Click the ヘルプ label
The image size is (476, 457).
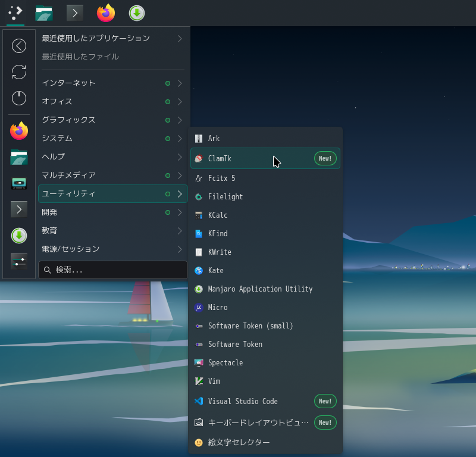click(x=53, y=156)
